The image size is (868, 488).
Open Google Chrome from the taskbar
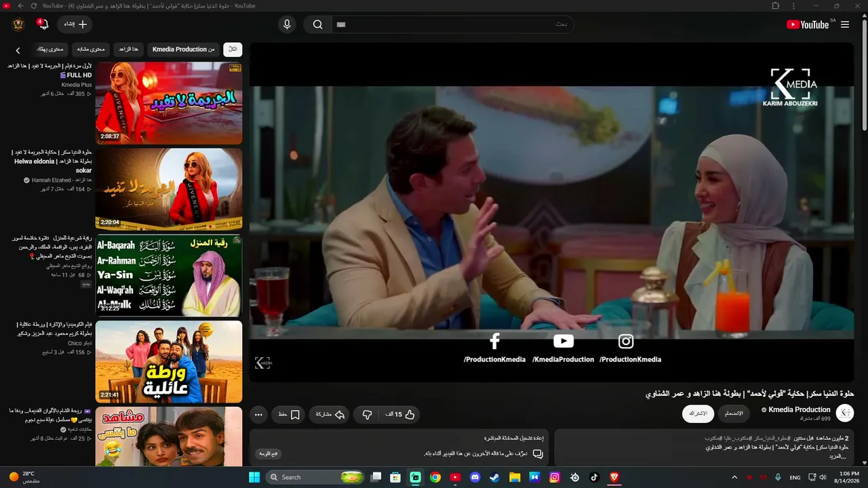435,477
